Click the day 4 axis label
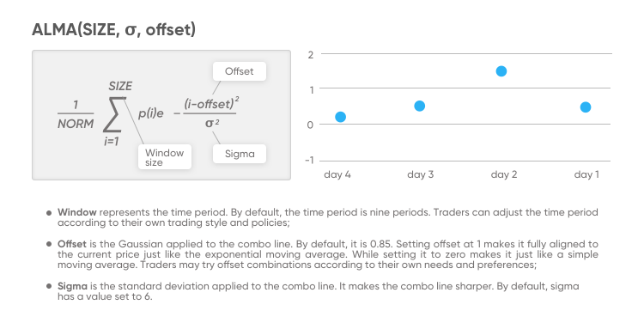This screenshot has width=644, height=323. coord(337,174)
